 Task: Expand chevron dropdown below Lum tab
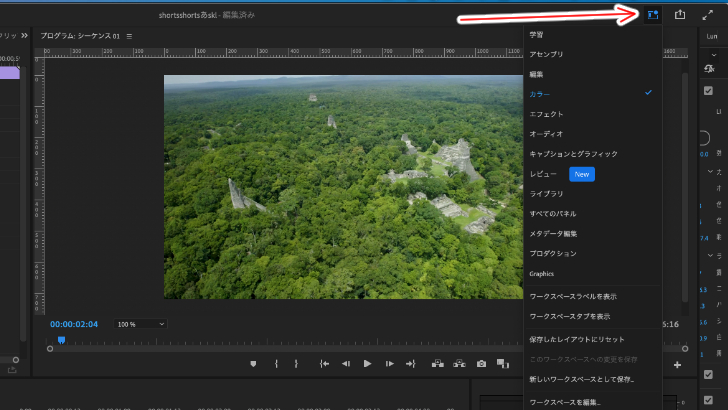[714, 55]
